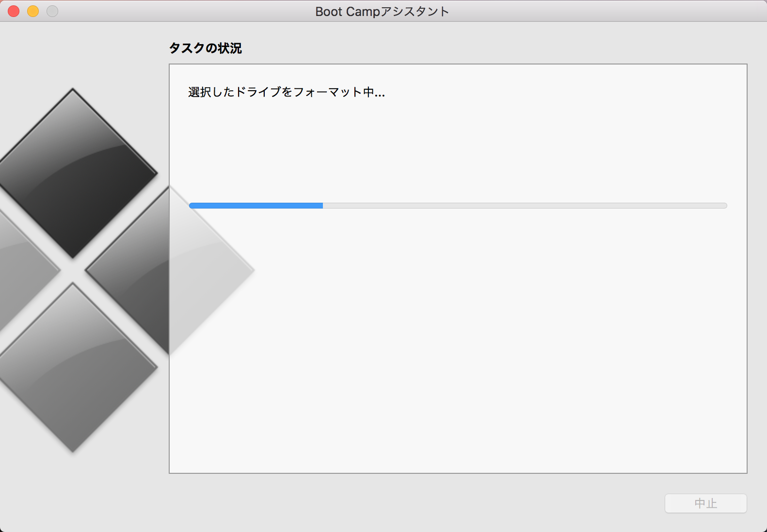This screenshot has width=767, height=532.
Task: Click the 選択したドライブをフォーマット中... status text
Action: 287,92
